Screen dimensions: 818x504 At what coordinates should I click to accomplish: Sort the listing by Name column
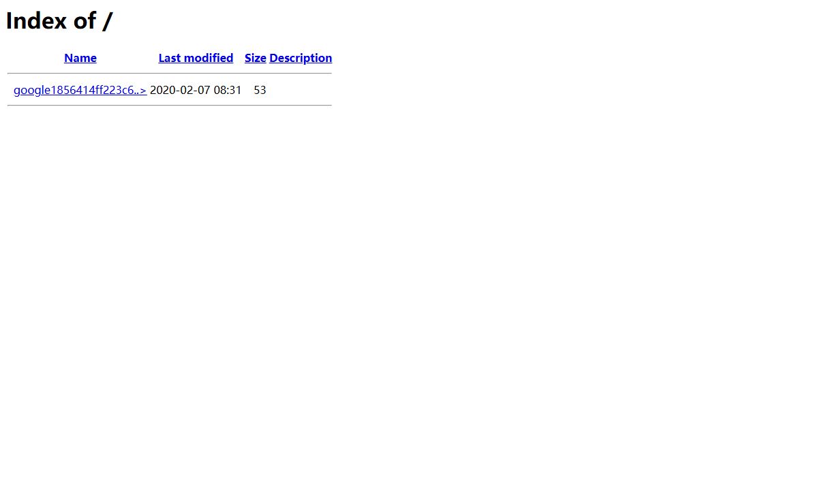[80, 58]
